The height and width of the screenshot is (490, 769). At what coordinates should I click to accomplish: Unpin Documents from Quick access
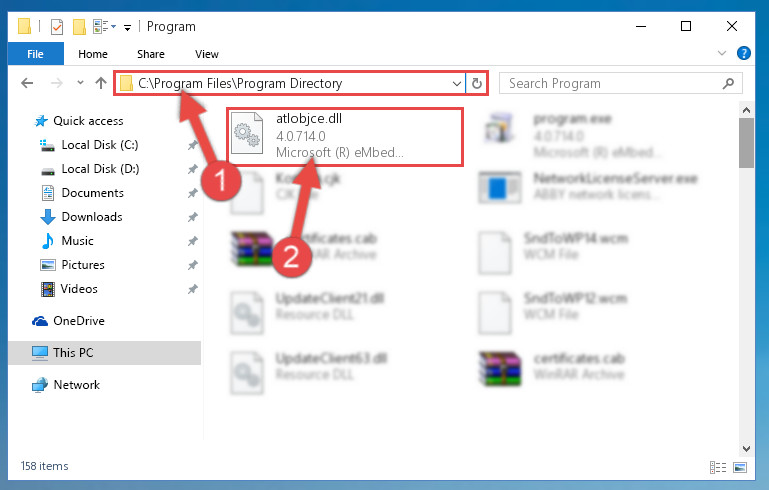tap(192, 193)
